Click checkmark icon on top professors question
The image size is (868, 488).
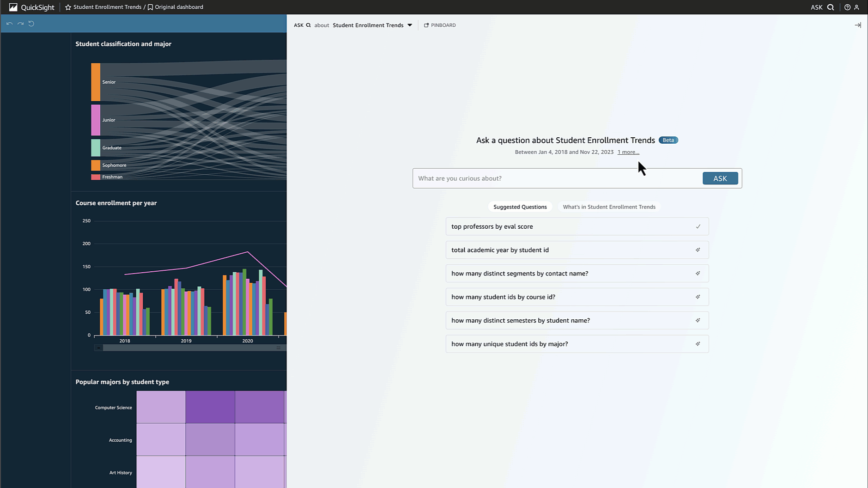coord(698,226)
